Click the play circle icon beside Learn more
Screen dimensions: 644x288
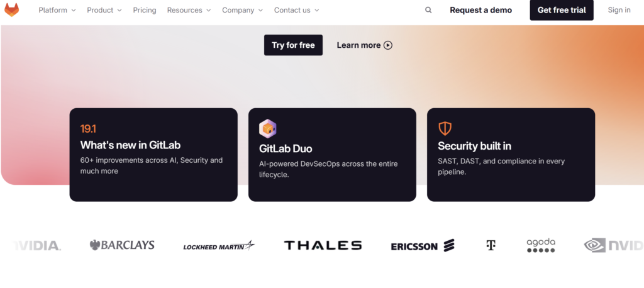pyautogui.click(x=387, y=45)
